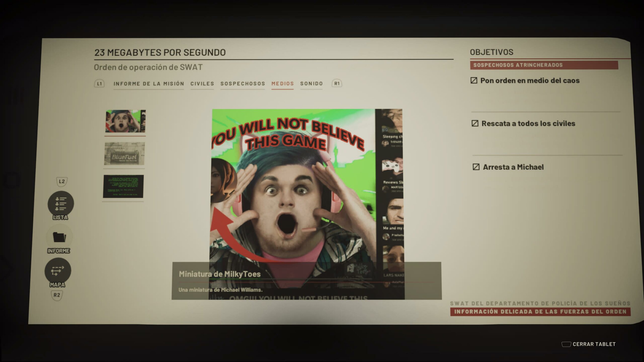Check the Arresta a Michael objective
Screen dimensions: 644x362
click(476, 167)
